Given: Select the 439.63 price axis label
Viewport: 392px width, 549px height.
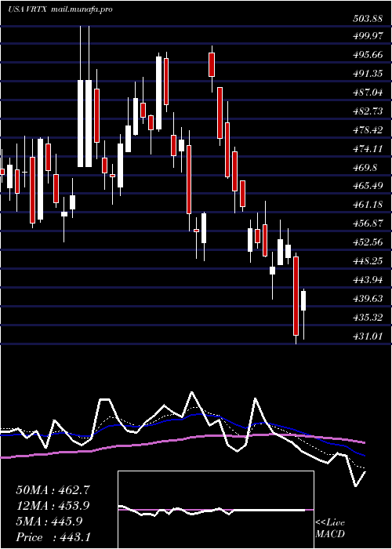Looking at the screenshot, I should point(367,299).
